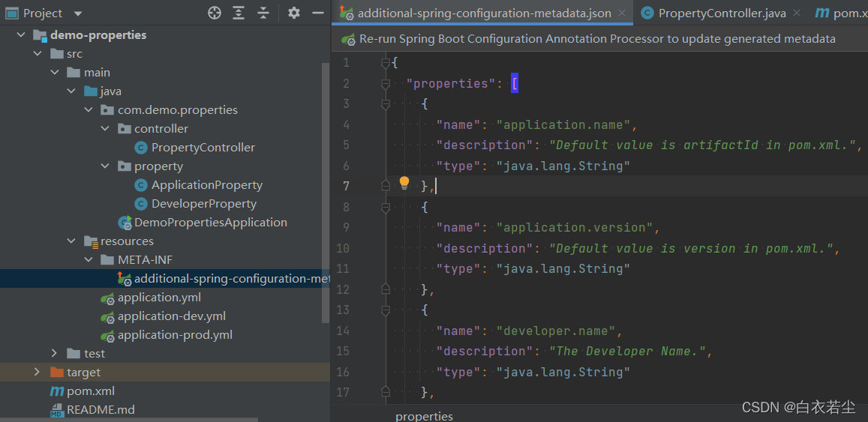This screenshot has height=422, width=868.
Task: Close the PropertyController.java tab
Action: pyautogui.click(x=796, y=13)
